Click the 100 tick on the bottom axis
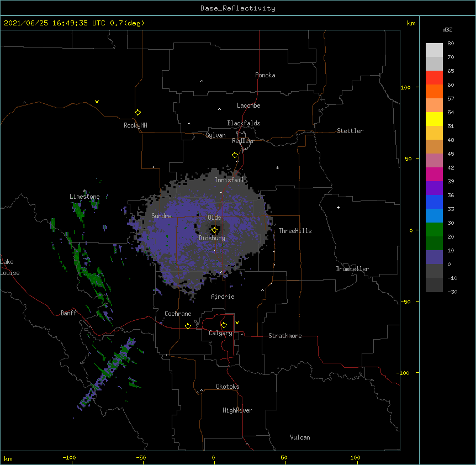 355,457
